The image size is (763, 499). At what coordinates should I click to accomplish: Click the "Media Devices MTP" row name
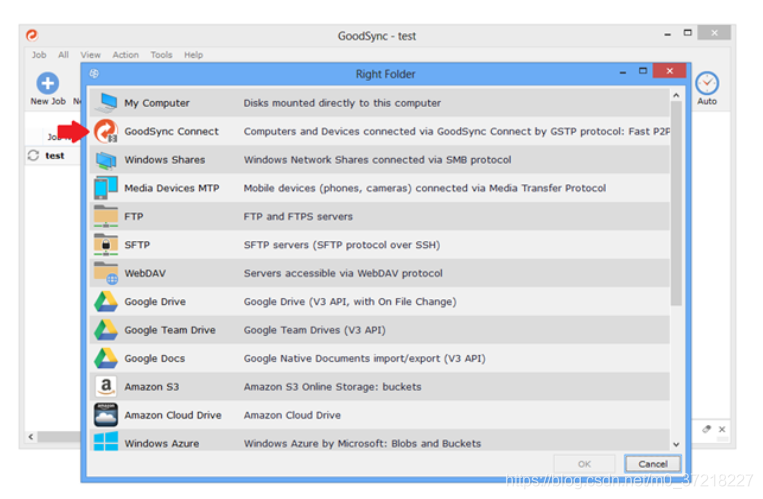pos(172,188)
